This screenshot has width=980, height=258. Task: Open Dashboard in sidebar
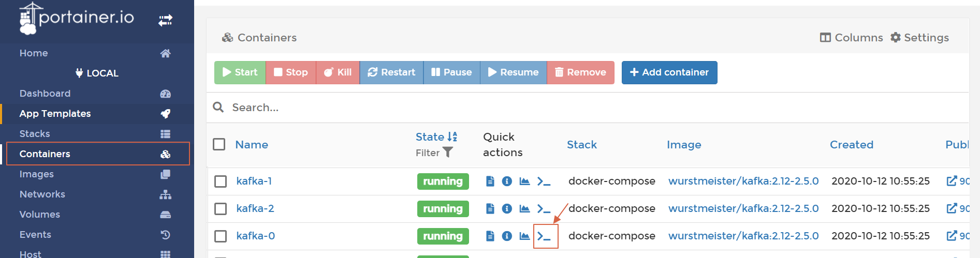point(97,94)
